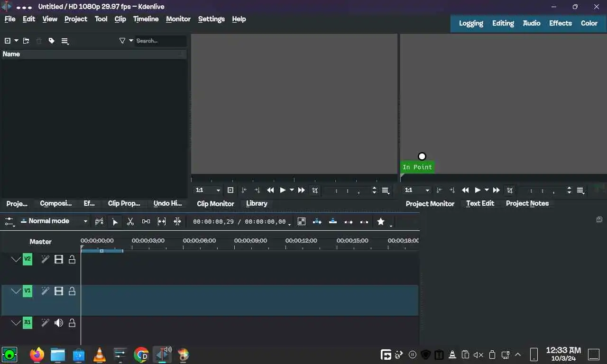Set zone out point in clip monitor
The image size is (607, 364).
(x=257, y=190)
